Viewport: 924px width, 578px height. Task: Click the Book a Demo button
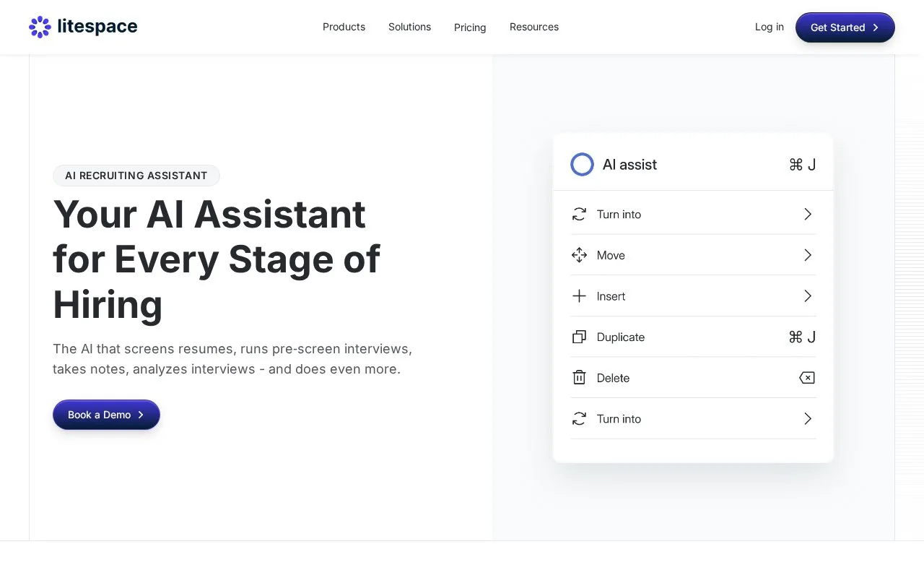pos(106,415)
